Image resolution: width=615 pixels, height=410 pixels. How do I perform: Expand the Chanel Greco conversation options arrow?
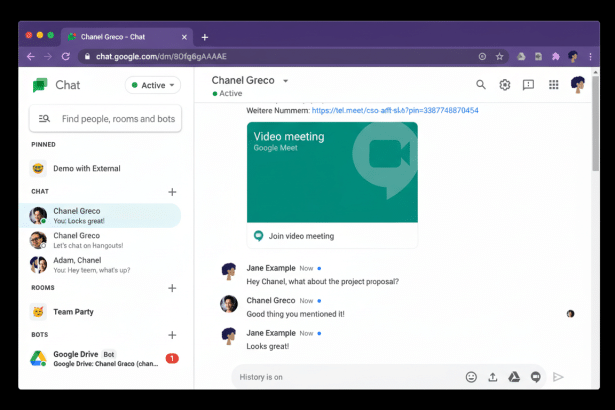pos(286,81)
